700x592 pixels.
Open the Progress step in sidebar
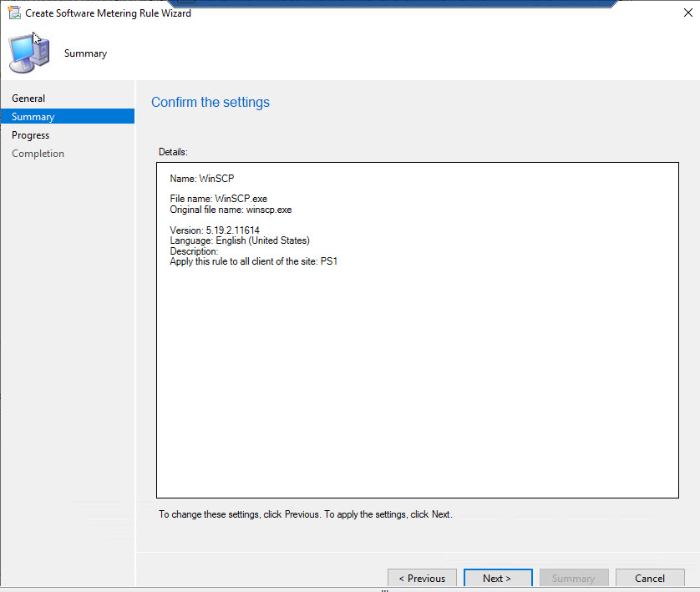(x=31, y=135)
